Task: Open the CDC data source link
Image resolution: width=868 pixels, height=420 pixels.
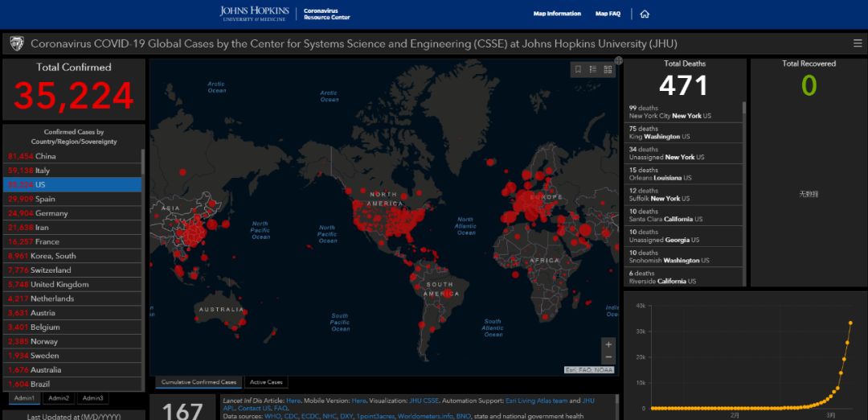Action: [293, 415]
